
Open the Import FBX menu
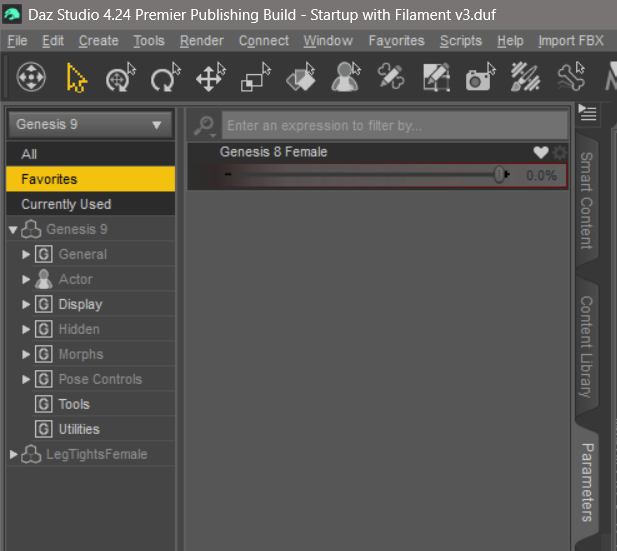(571, 41)
